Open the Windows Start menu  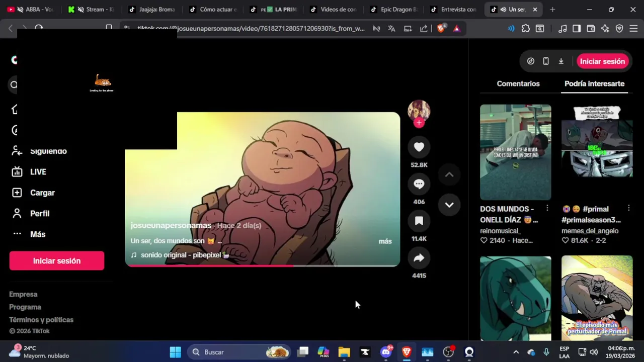coord(175,352)
